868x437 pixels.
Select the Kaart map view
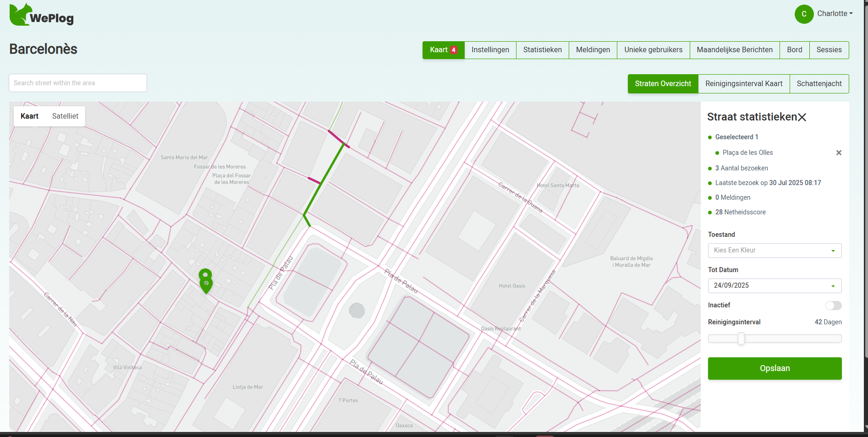coord(29,116)
